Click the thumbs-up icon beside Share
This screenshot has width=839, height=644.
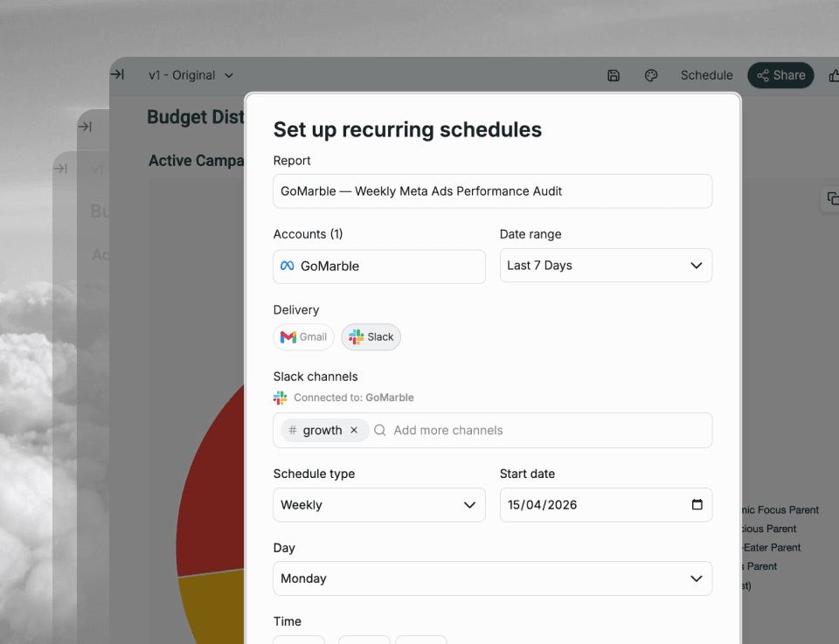(x=833, y=75)
